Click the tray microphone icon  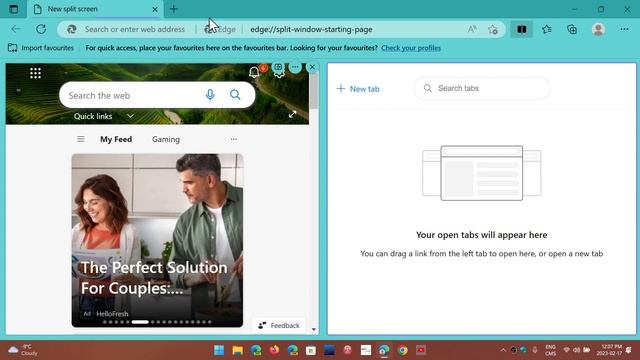(x=535, y=350)
